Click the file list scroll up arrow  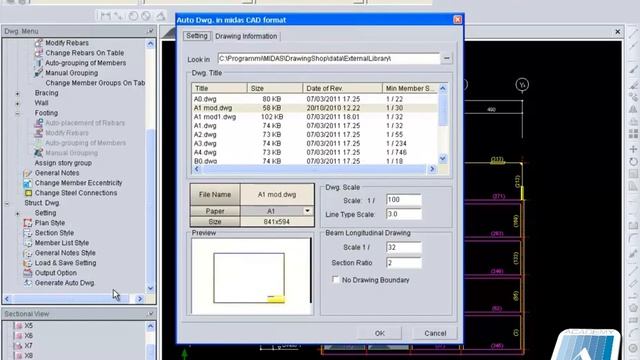[443, 88]
